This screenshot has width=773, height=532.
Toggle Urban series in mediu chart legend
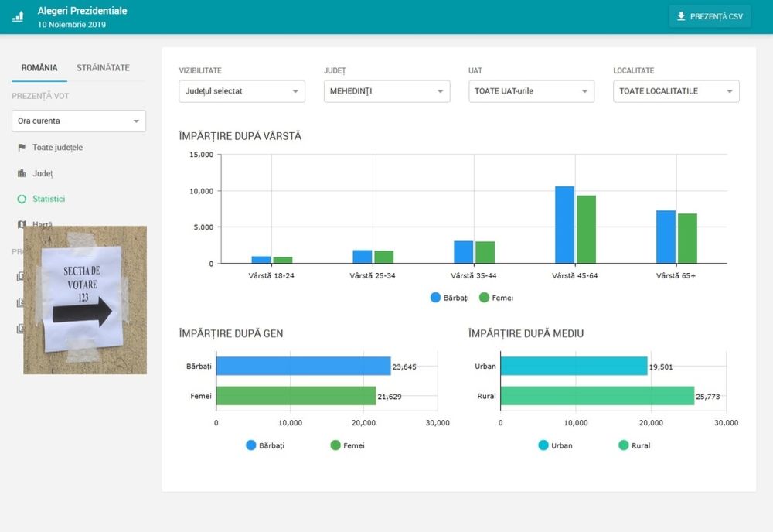(x=543, y=445)
